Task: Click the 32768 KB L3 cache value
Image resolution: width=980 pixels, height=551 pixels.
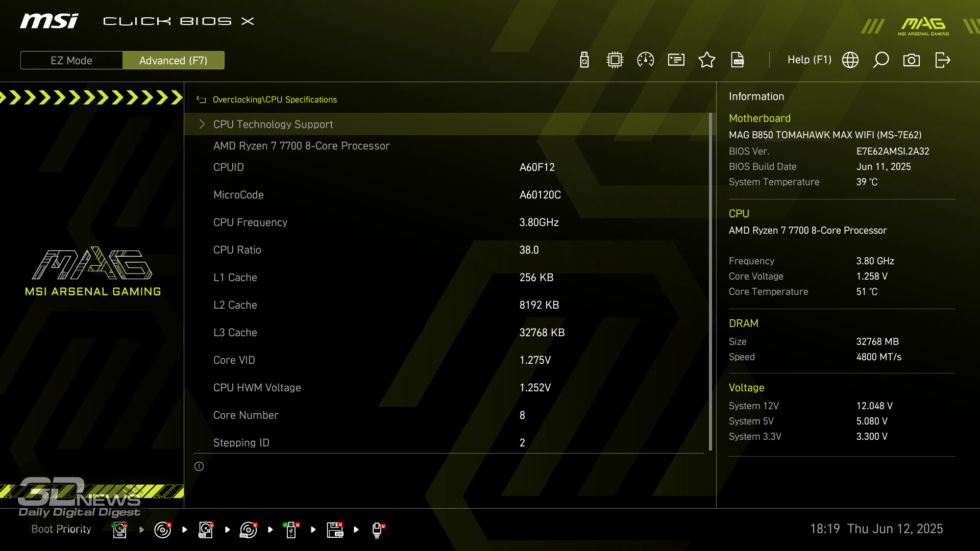Action: [542, 333]
